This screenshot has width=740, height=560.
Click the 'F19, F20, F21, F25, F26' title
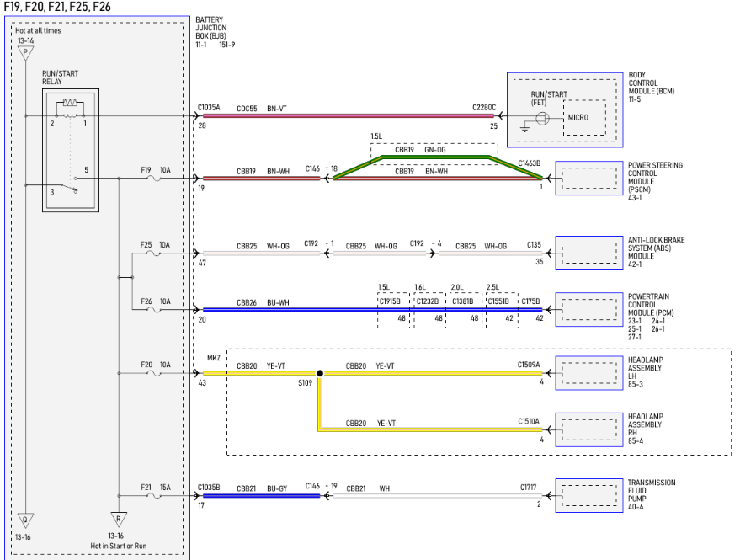[57, 7]
